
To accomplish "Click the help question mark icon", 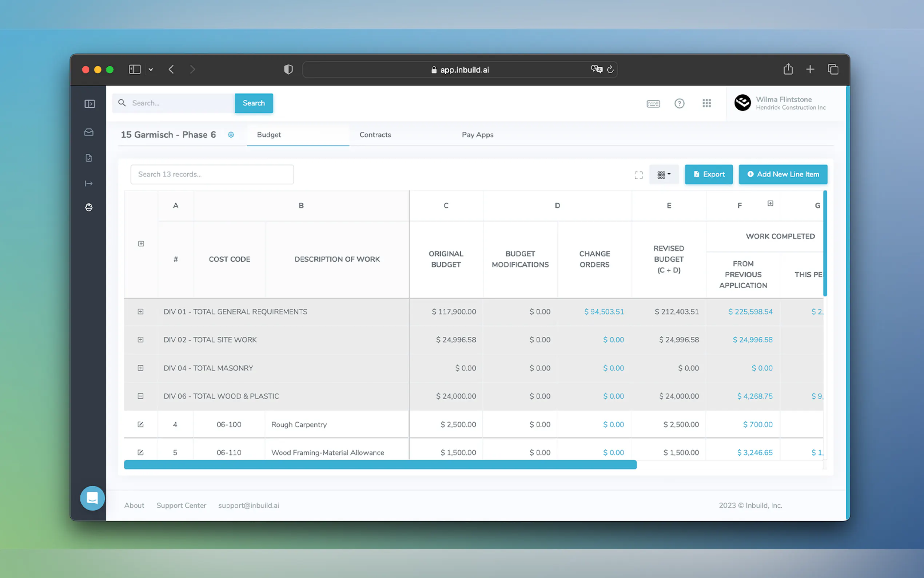I will [x=679, y=104].
